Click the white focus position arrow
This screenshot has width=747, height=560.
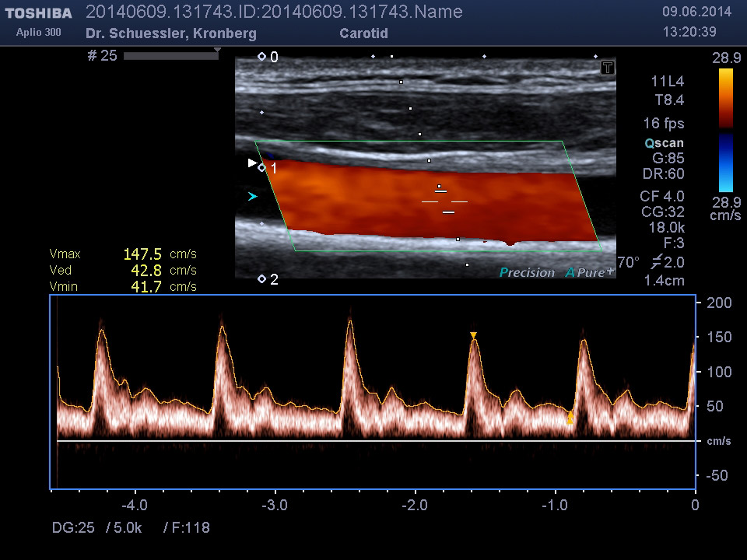[251, 163]
